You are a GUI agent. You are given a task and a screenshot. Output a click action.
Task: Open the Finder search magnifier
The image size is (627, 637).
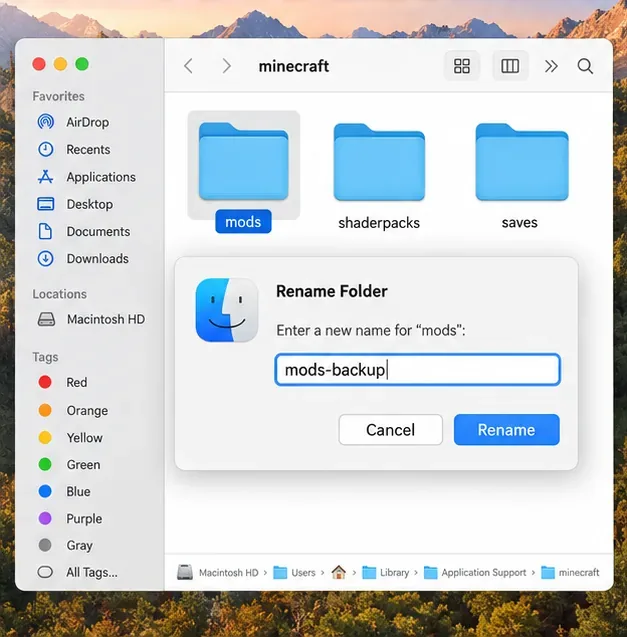click(585, 66)
